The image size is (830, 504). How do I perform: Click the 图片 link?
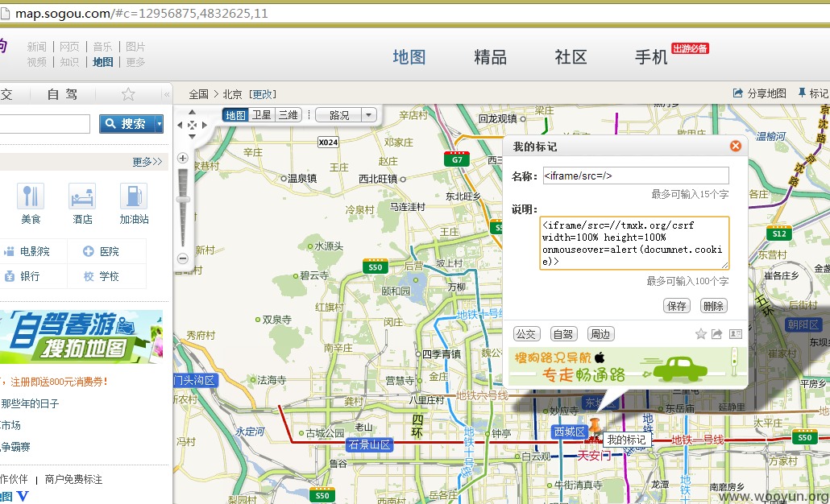click(x=135, y=47)
